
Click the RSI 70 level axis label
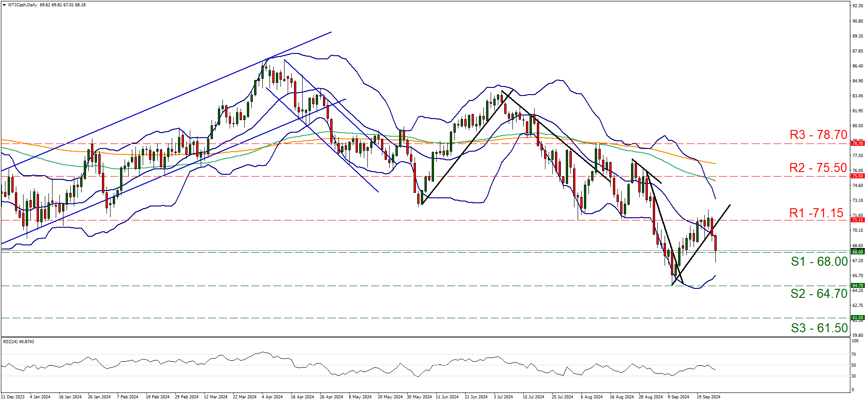(854, 354)
